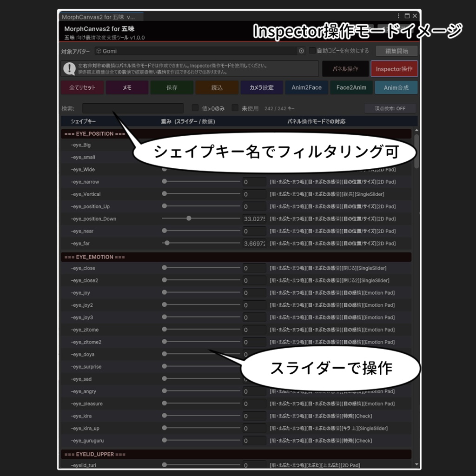This screenshot has width=476, height=476.
Task: Click the -eye_far value field 3.66972
Action: click(254, 244)
